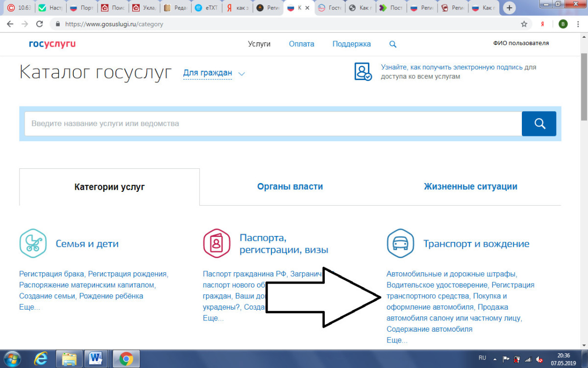Click the Госуслуги logo
Screen dimensions: 588x368
pos(52,44)
